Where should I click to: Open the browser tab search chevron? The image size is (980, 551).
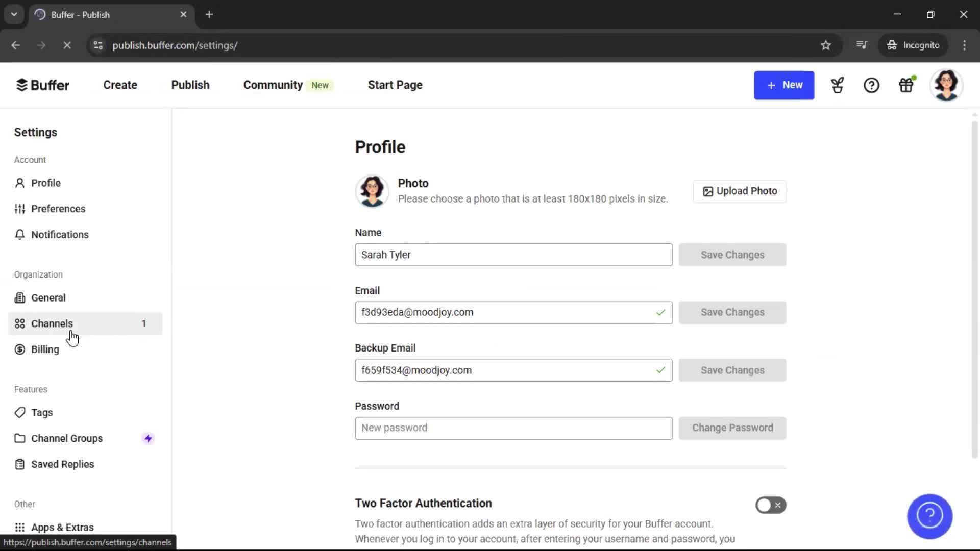tap(14, 14)
